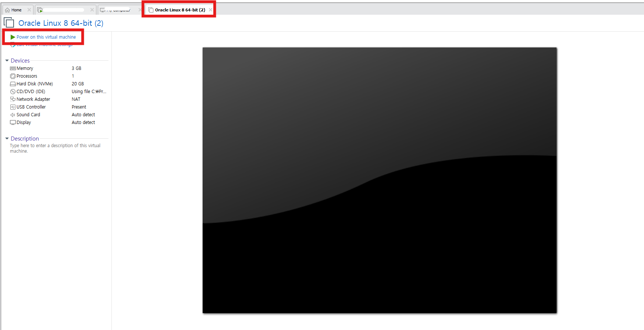The image size is (644, 330).
Task: Click the 3 GB memory value
Action: (x=77, y=68)
